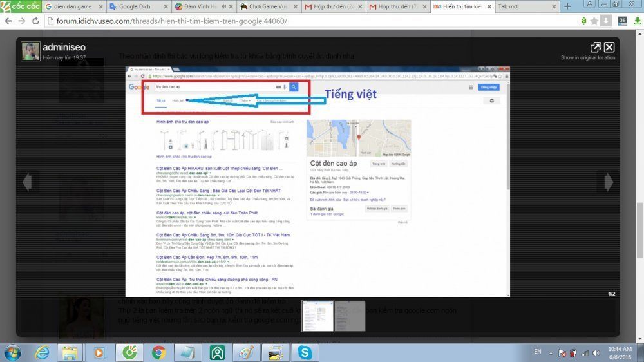Open Google Chrome from taskbar
This screenshot has width=644, height=362.
point(158,353)
